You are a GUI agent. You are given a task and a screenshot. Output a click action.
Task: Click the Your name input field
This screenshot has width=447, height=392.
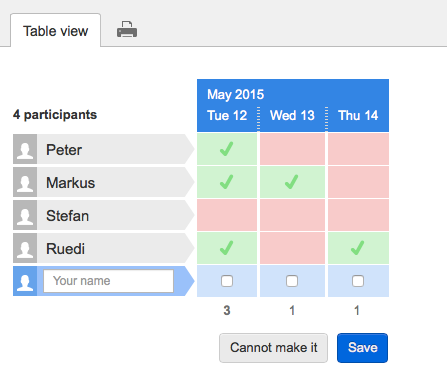(x=108, y=281)
